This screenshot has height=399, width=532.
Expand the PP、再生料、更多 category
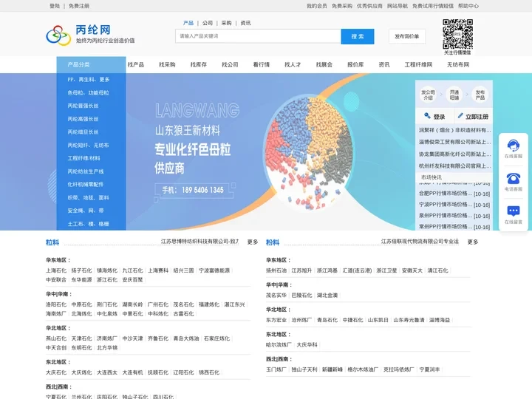click(x=89, y=79)
